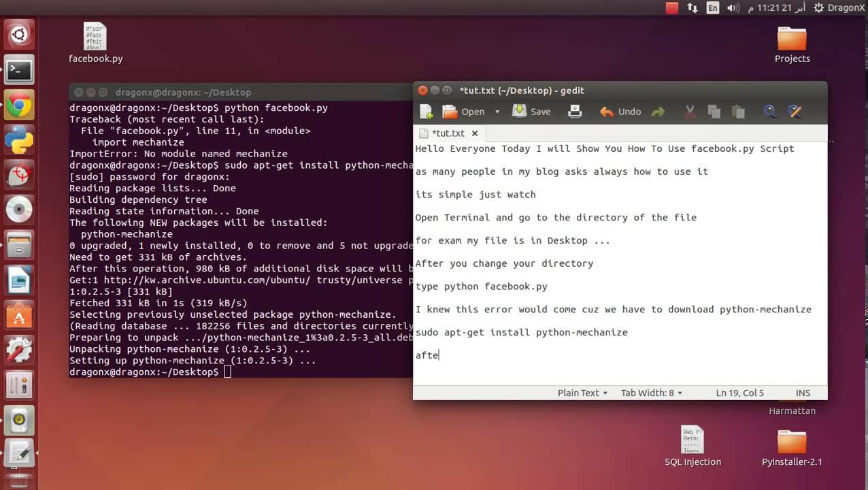Click 'its simple just watch' line in gedit

click(x=475, y=195)
